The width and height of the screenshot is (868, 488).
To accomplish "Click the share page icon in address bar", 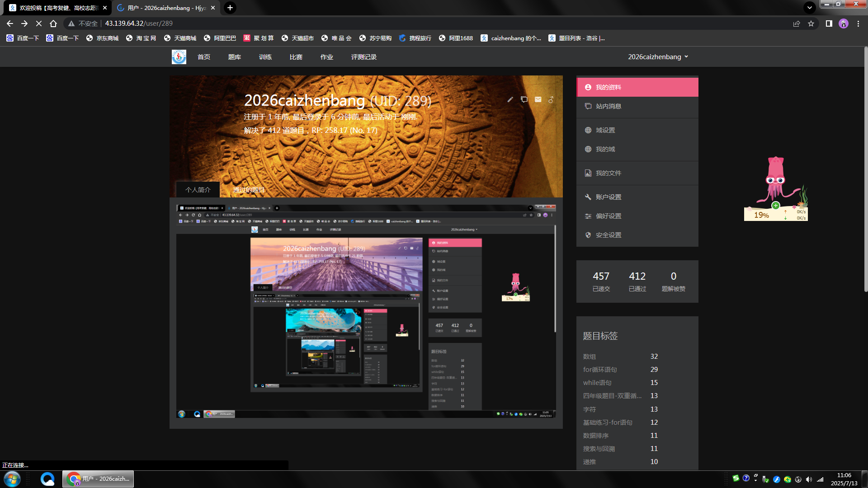I will [797, 23].
